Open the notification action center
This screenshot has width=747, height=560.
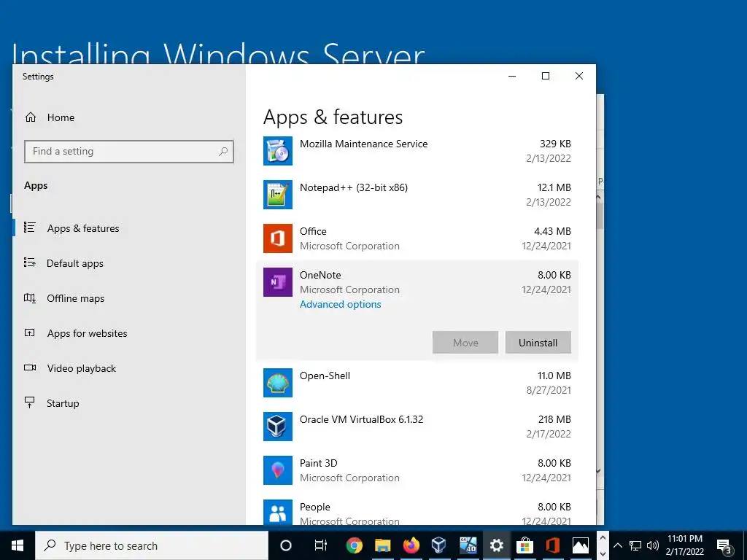coord(724,547)
